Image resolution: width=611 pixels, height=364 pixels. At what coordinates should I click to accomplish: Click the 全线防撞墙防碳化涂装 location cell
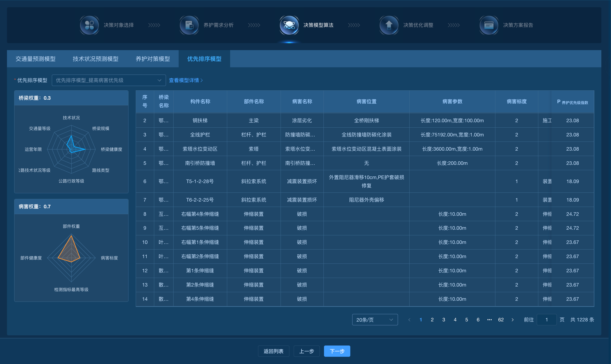point(366,135)
